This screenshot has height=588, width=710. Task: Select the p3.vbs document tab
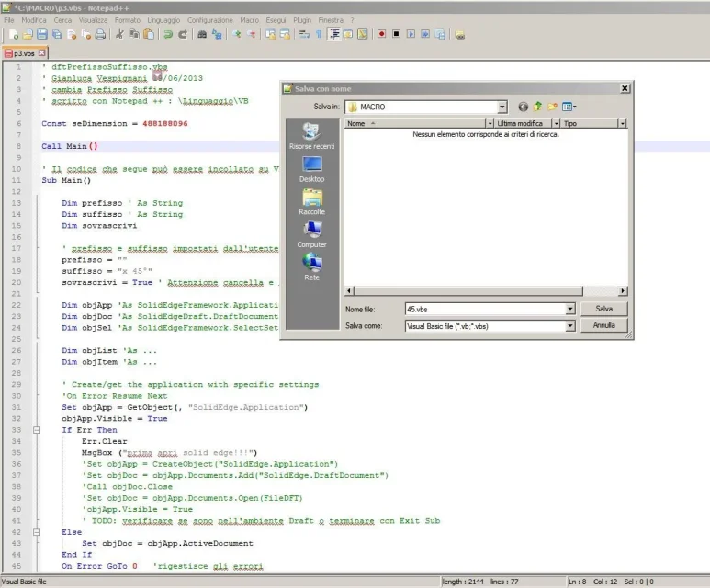tap(24, 53)
